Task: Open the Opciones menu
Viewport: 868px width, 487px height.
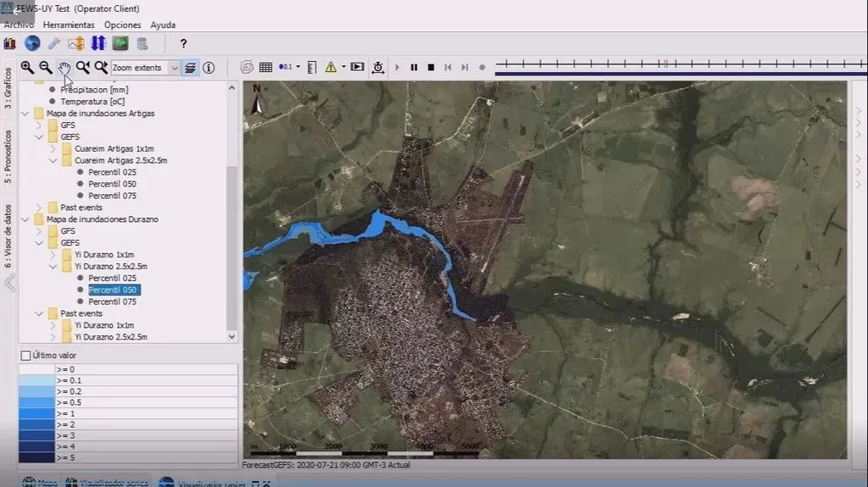Action: [x=122, y=25]
